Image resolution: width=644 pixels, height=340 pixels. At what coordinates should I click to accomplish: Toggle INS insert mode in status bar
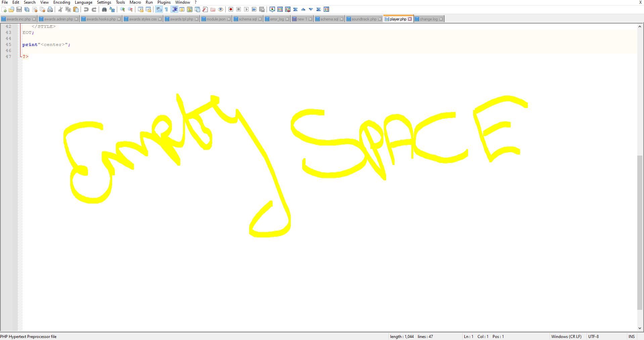pyautogui.click(x=632, y=337)
